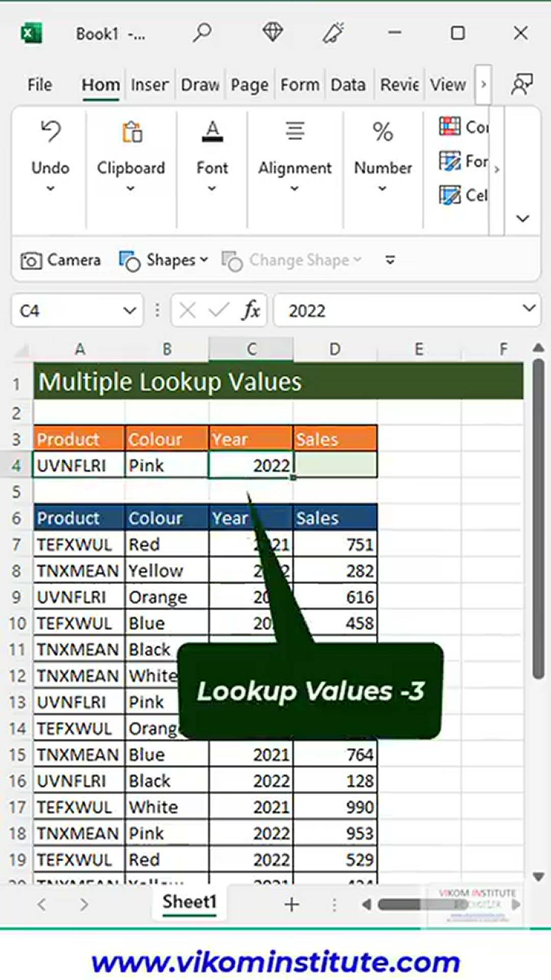551x980 pixels.
Task: Click Conditional Formatting icon
Action: [x=449, y=127]
